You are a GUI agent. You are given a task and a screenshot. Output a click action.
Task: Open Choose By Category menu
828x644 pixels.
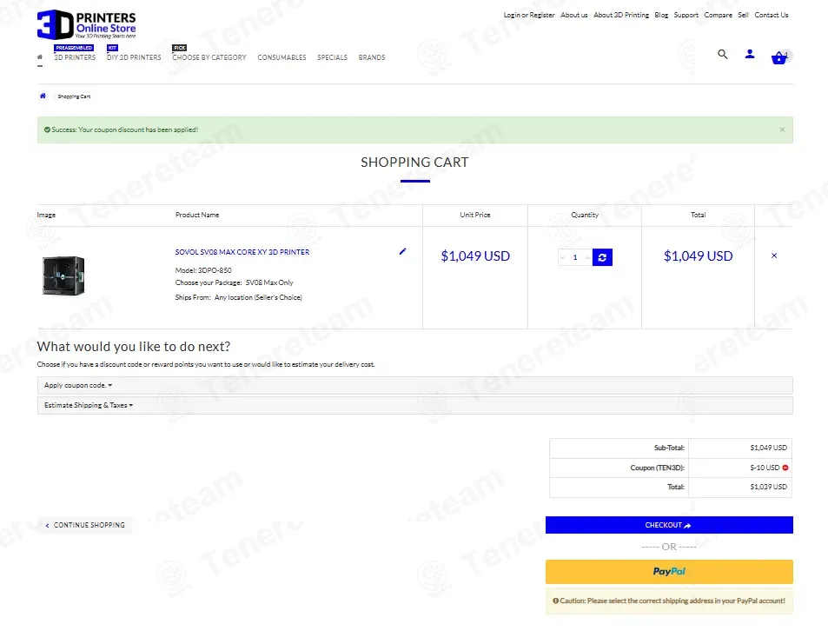tap(209, 57)
